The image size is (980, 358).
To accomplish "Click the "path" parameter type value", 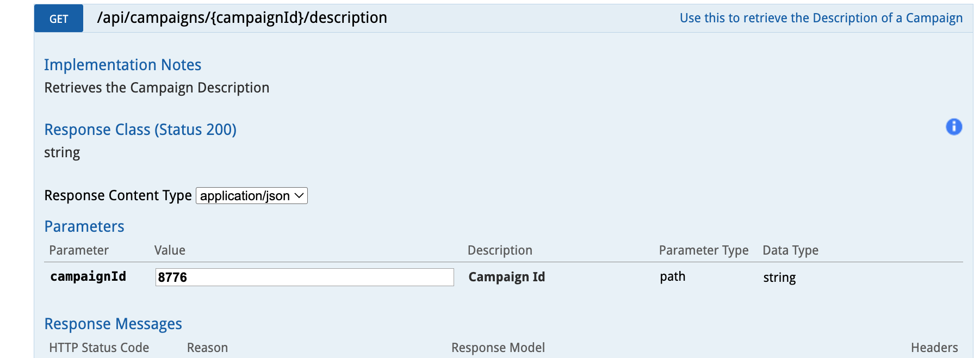I will 672,277.
